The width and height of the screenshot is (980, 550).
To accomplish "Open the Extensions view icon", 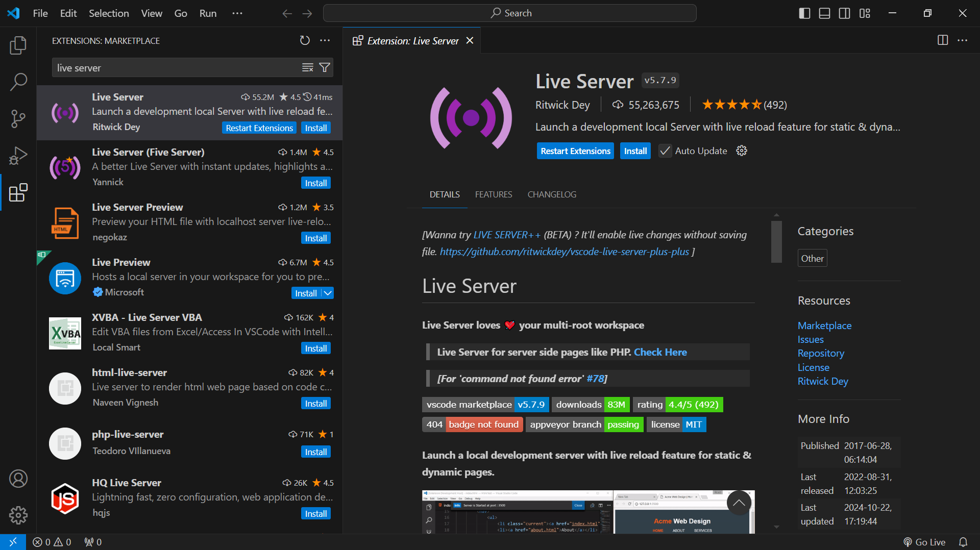I will tap(18, 192).
